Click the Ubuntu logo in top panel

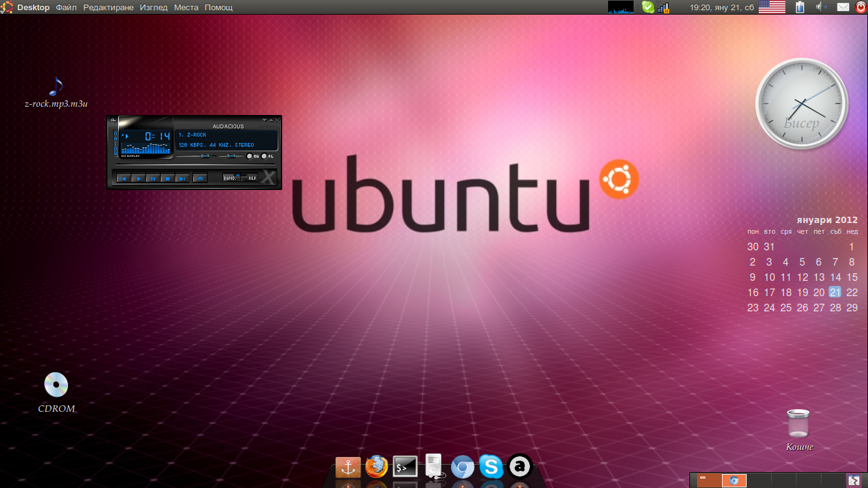point(8,8)
